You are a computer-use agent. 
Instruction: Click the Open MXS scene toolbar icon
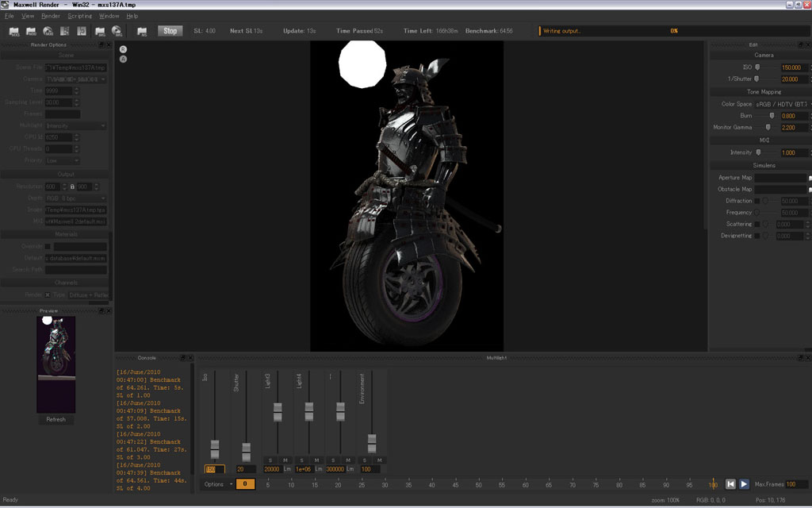[x=14, y=32]
